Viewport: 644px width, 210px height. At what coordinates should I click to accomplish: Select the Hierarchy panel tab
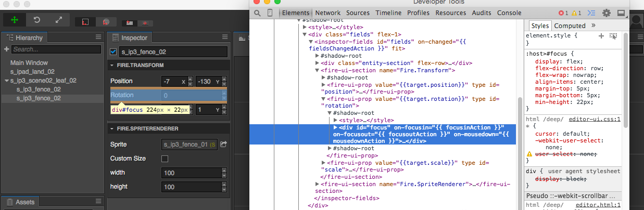tap(25, 38)
